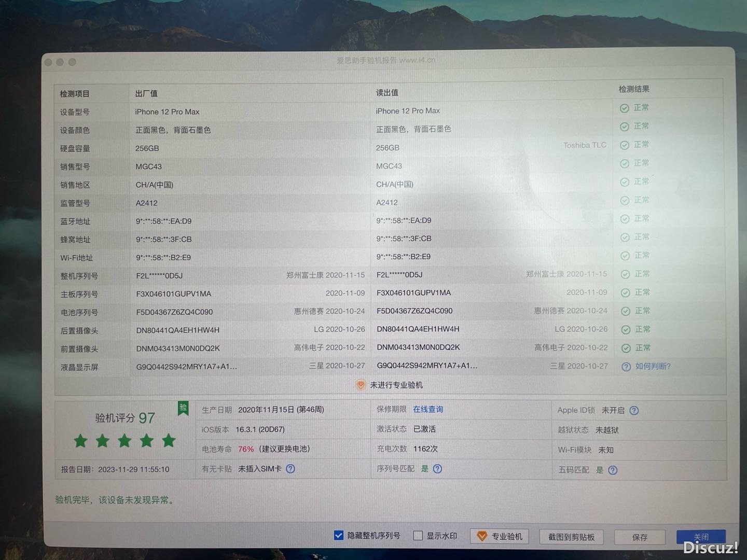747x560 pixels.
Task: Click the 激活状态 已激活 value
Action: 424,429
